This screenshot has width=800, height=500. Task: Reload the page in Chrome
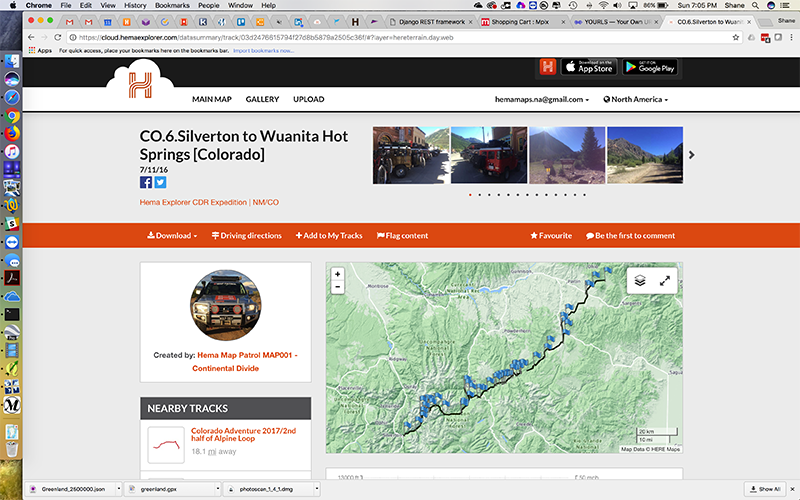[x=58, y=37]
